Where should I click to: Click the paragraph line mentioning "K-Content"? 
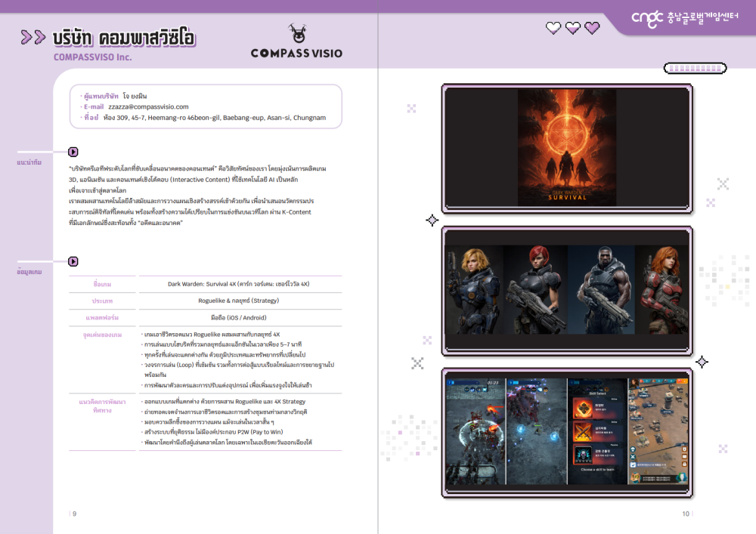tap(190, 212)
